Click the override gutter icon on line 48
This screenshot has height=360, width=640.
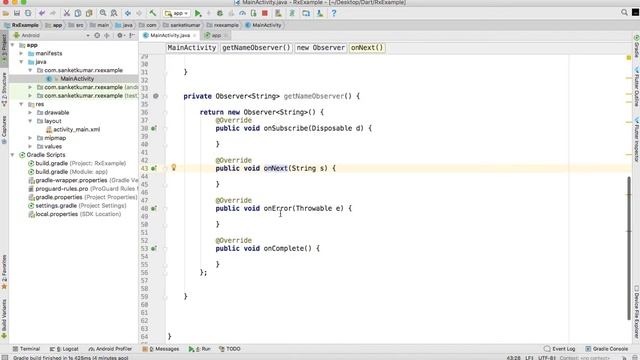click(154, 208)
